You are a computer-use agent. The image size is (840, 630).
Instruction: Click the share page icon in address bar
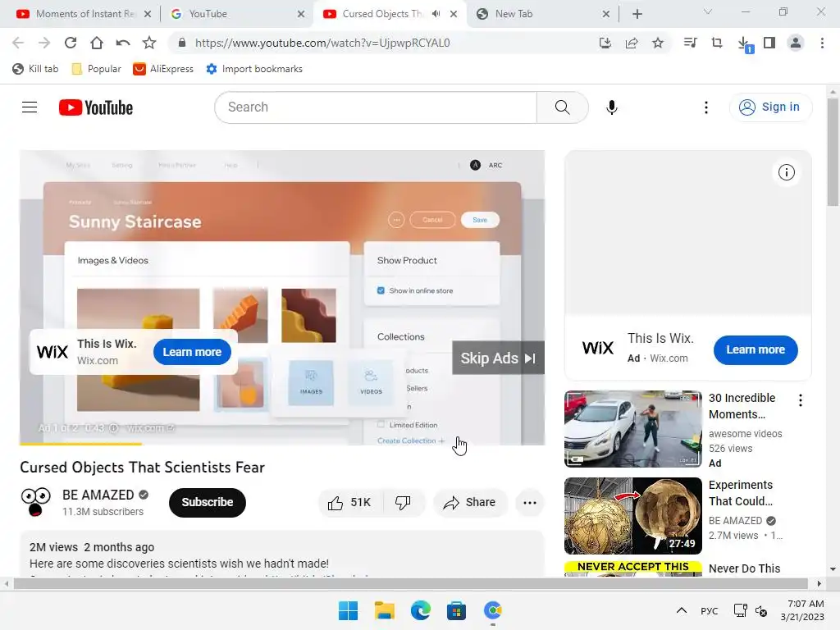[632, 43]
